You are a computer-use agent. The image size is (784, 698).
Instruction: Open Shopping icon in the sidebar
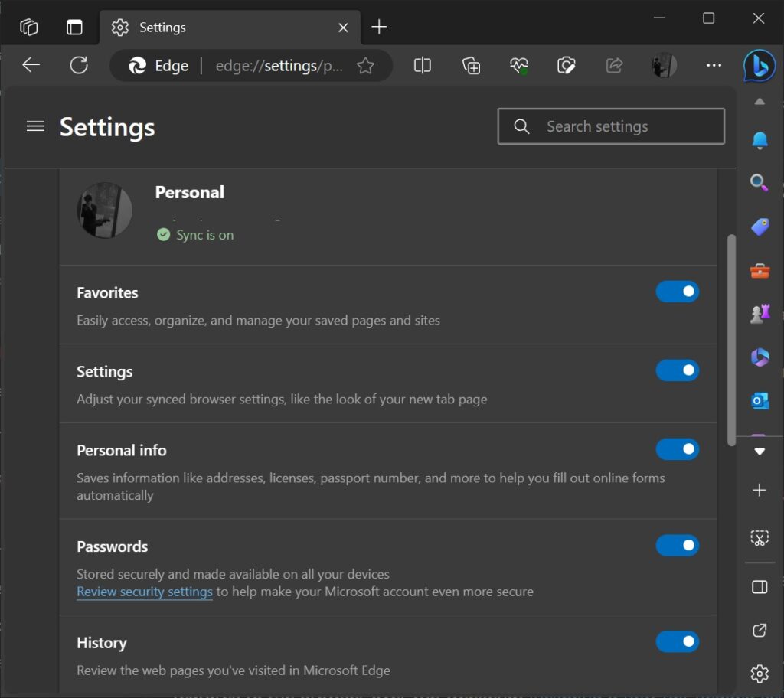[759, 227]
